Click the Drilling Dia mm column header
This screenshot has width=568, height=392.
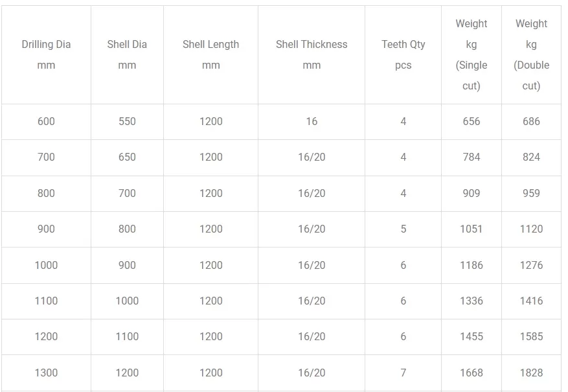point(46,54)
